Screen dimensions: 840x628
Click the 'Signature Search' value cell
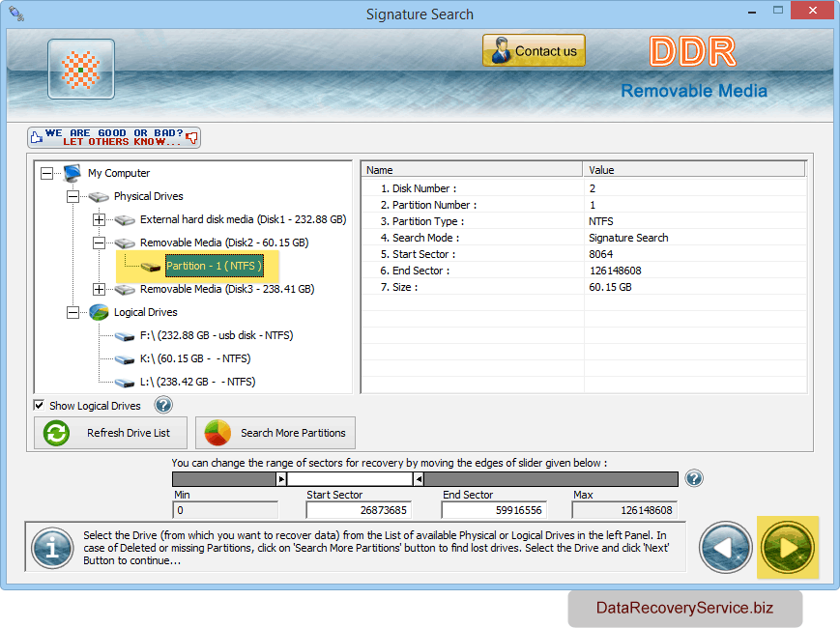tap(628, 238)
